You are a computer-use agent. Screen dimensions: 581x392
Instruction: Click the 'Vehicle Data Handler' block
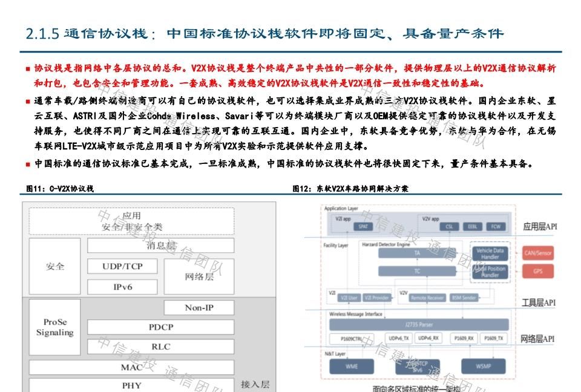490,253
